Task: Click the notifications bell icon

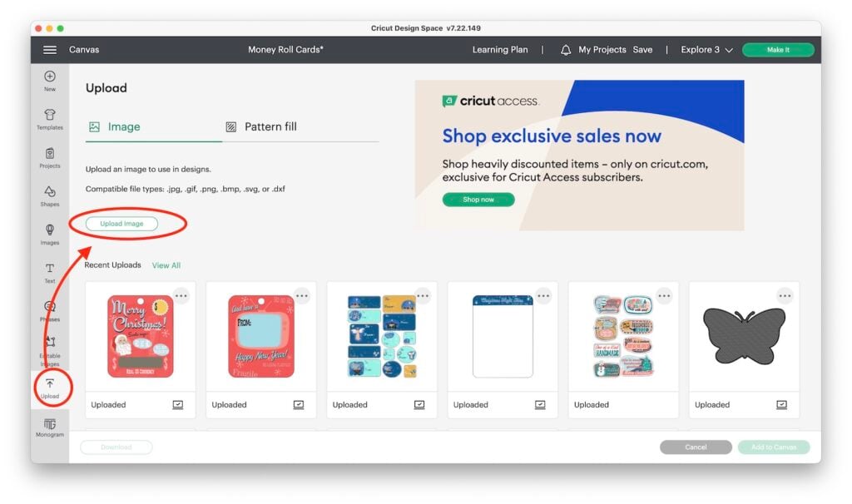Action: pos(566,50)
